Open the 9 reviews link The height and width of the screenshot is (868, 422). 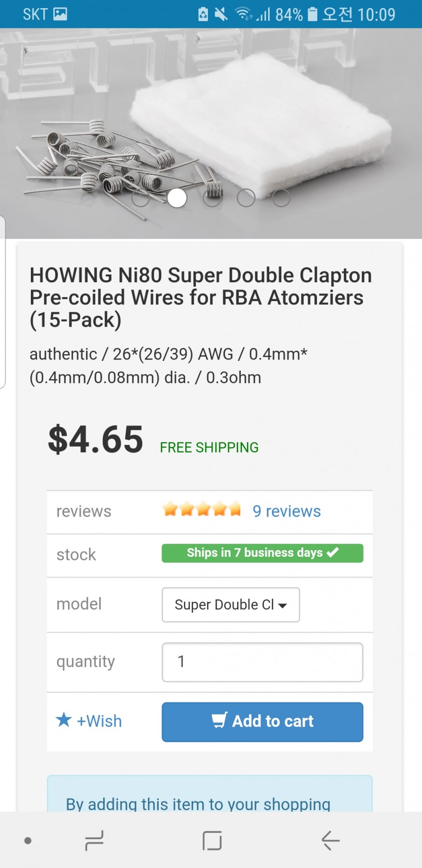[286, 511]
